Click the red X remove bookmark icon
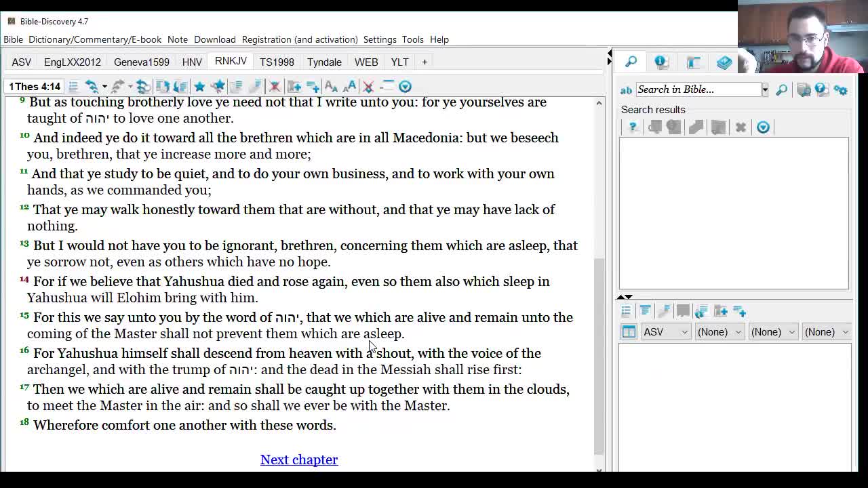 point(275,87)
